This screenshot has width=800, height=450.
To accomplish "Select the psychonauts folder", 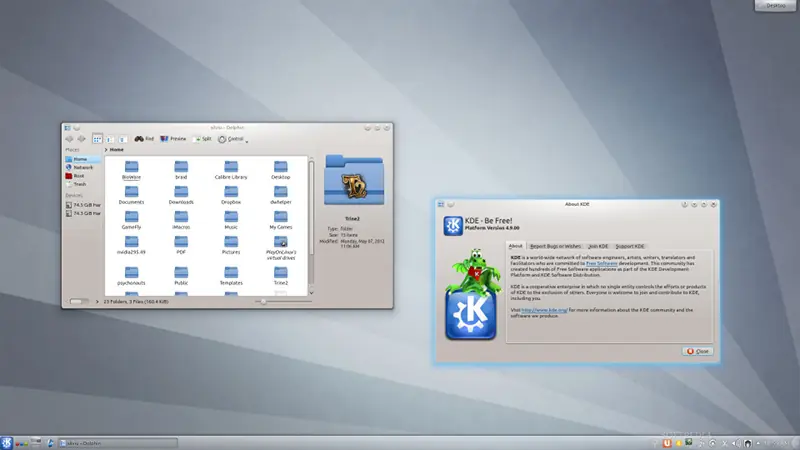I will pyautogui.click(x=131, y=276).
